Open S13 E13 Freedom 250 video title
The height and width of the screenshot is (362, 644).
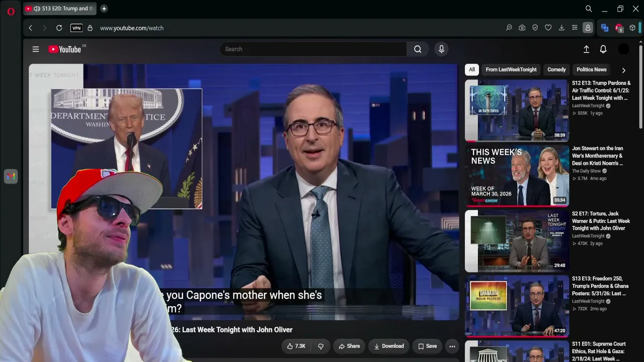point(600,286)
